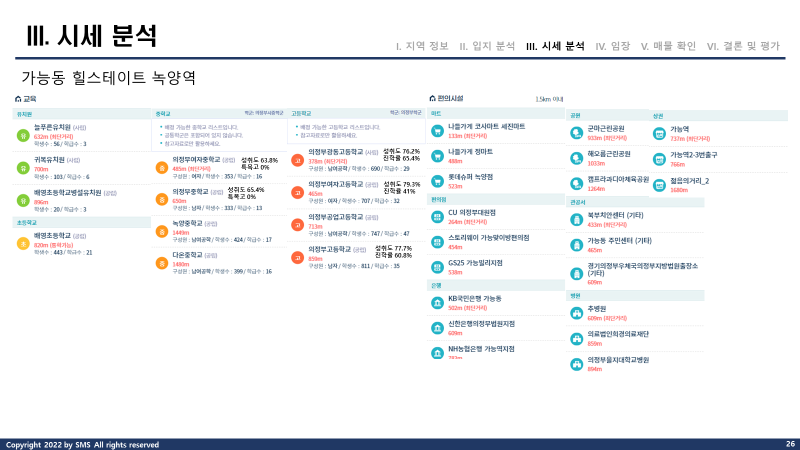Image resolution: width=800 pixels, height=450 pixels.
Task: Click the bank icon beside NH농협은행 가능역지점
Action: point(437,353)
